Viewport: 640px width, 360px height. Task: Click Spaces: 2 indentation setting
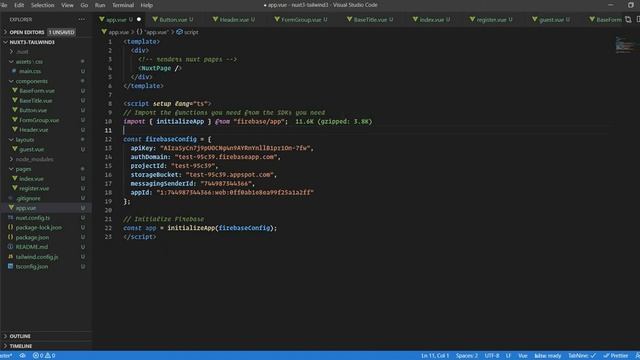(x=467, y=356)
